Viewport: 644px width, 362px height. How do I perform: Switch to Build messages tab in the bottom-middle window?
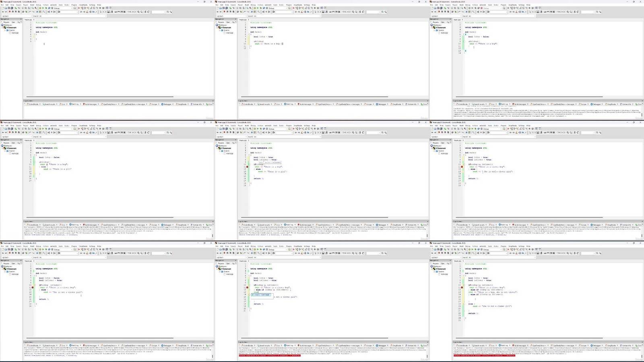click(304, 345)
